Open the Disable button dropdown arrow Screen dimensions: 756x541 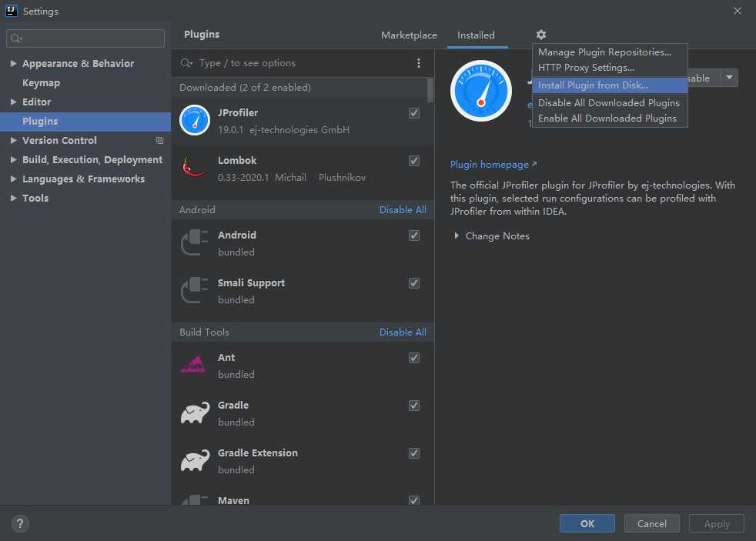pos(730,78)
